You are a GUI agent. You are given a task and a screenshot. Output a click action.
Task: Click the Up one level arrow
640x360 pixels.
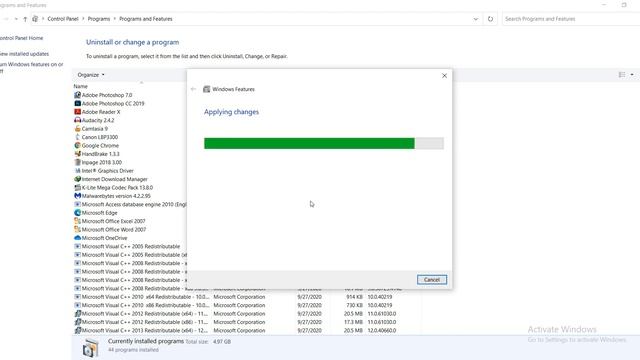[x=25, y=19]
